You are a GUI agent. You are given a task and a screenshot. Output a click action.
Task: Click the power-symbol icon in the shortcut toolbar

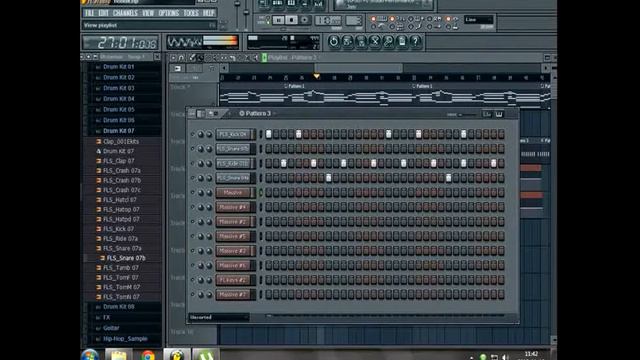(333, 41)
